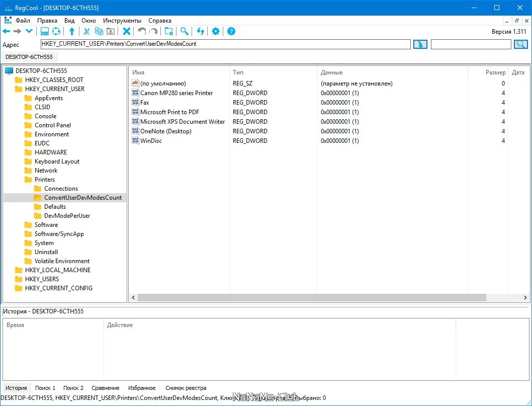Click the Адрес address input field
The height and width of the screenshot is (406, 532).
226,44
